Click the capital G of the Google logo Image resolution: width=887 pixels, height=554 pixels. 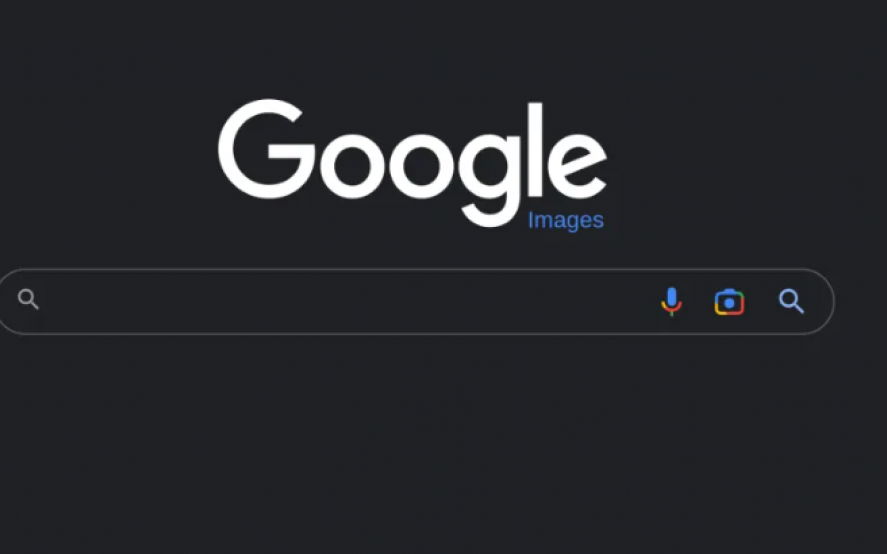coord(266,149)
